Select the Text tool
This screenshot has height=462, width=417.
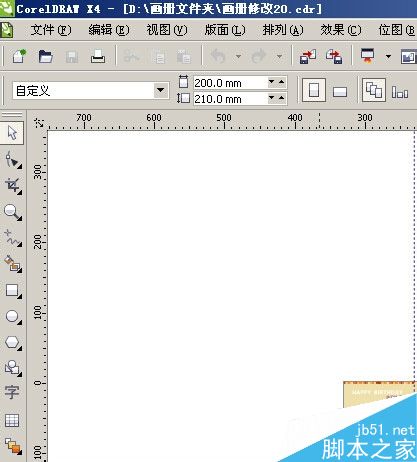click(x=12, y=393)
